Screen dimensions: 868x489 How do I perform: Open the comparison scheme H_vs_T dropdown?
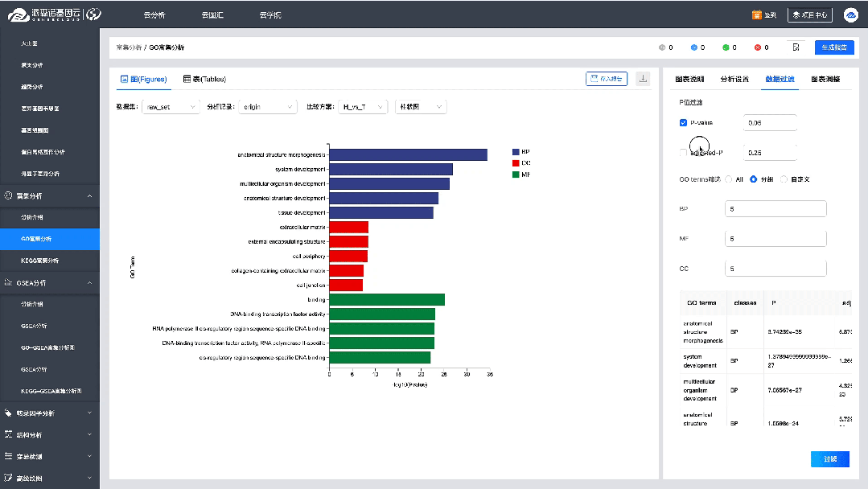pyautogui.click(x=363, y=107)
